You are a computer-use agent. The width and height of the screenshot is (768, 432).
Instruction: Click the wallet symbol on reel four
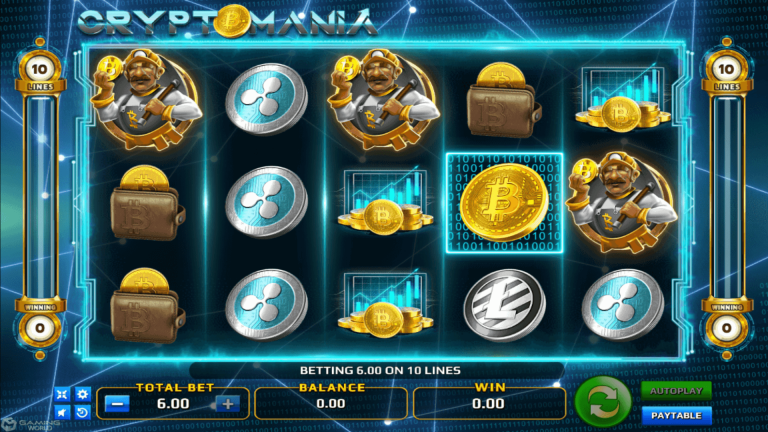click(504, 100)
